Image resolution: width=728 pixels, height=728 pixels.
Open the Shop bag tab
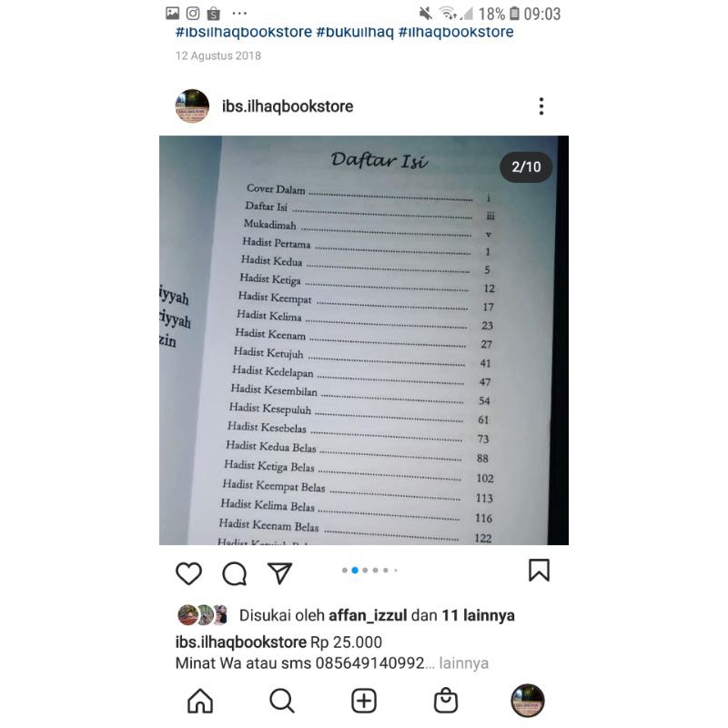pyautogui.click(x=445, y=700)
